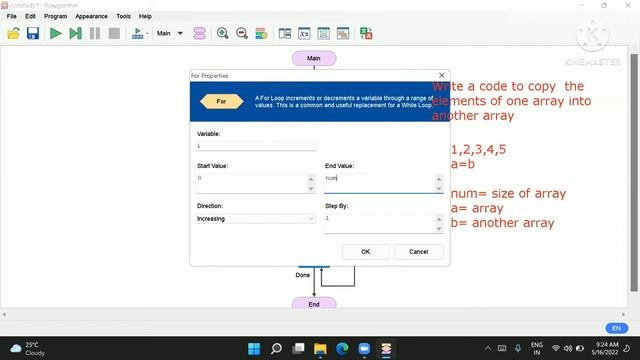The height and width of the screenshot is (360, 640).
Task: Save the flowchart with the disk icon
Action: coord(33,33)
